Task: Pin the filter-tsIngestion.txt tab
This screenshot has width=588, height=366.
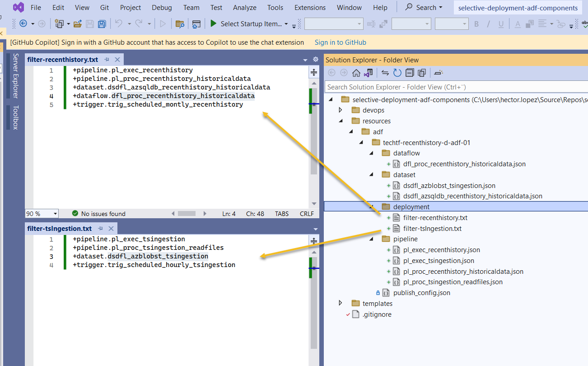Action: pos(101,229)
